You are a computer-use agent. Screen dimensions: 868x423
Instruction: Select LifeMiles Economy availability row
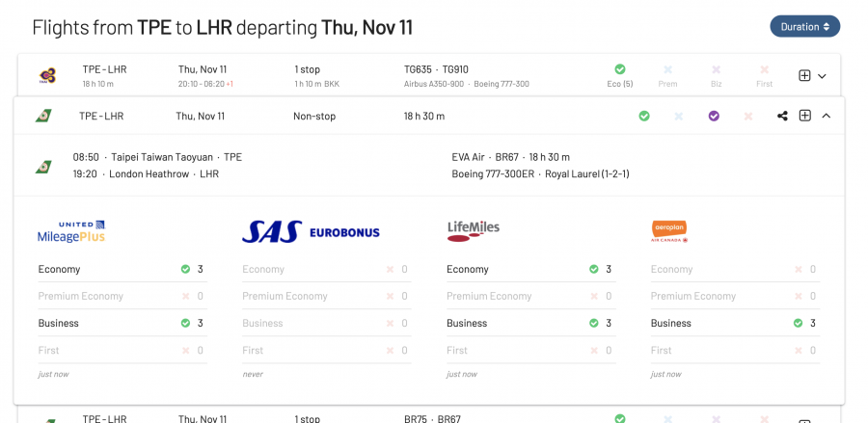[529, 269]
